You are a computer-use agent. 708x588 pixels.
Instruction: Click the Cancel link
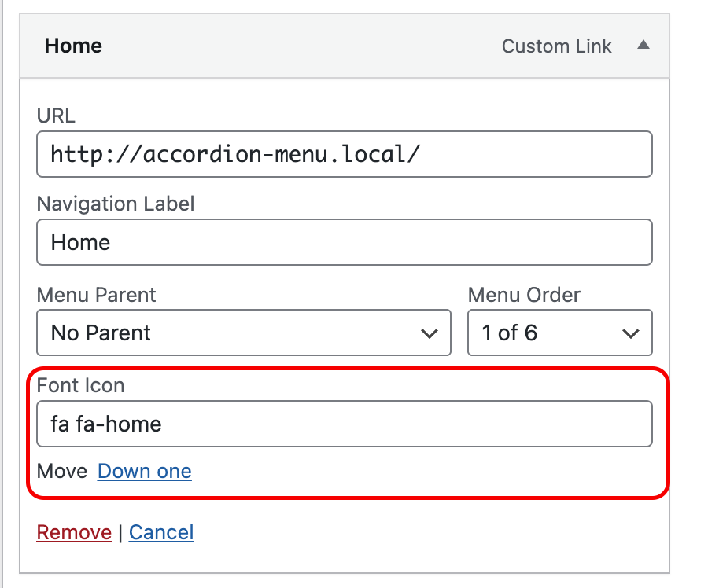click(x=161, y=533)
